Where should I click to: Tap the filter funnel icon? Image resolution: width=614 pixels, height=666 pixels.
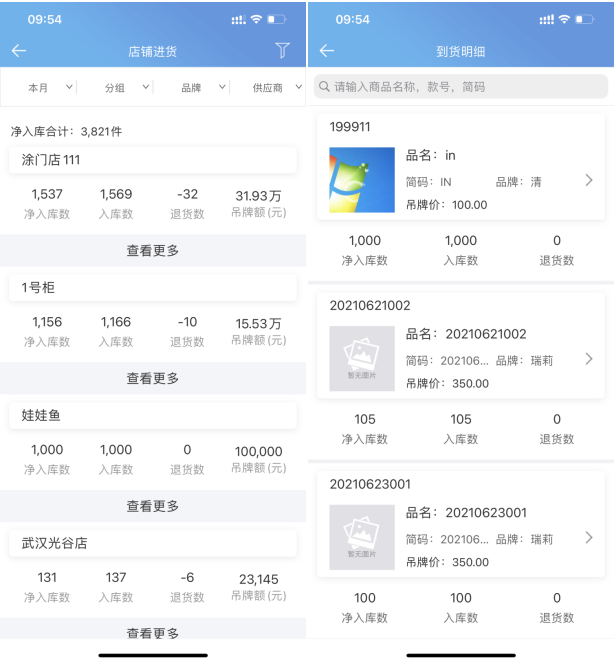coord(282,51)
